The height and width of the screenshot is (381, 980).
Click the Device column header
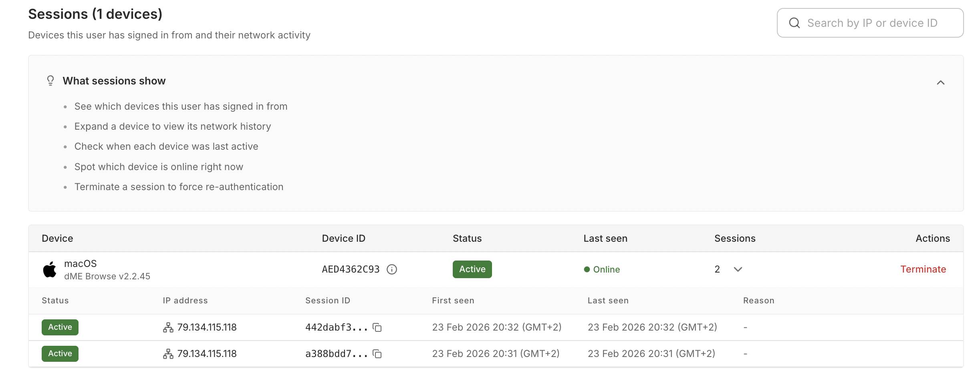57,239
